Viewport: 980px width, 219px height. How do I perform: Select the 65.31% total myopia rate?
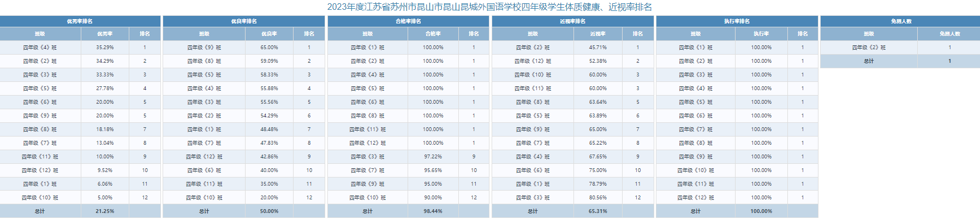(x=598, y=211)
